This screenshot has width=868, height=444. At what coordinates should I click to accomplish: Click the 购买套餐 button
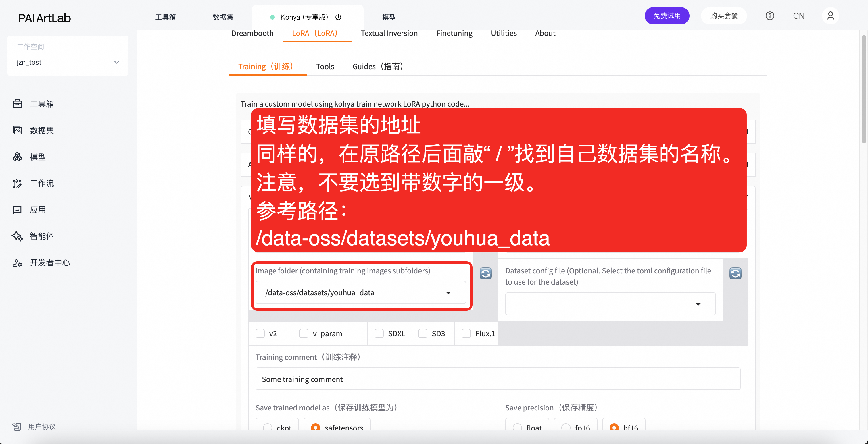(x=724, y=16)
